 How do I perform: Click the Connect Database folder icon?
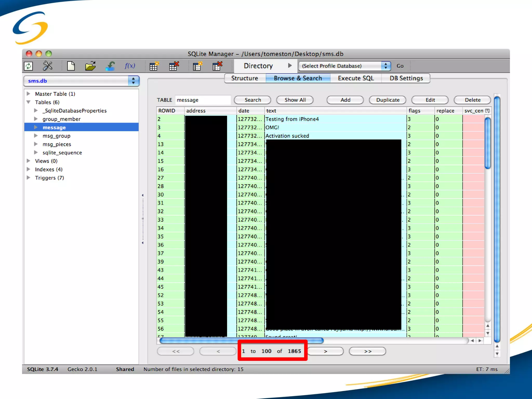click(90, 66)
